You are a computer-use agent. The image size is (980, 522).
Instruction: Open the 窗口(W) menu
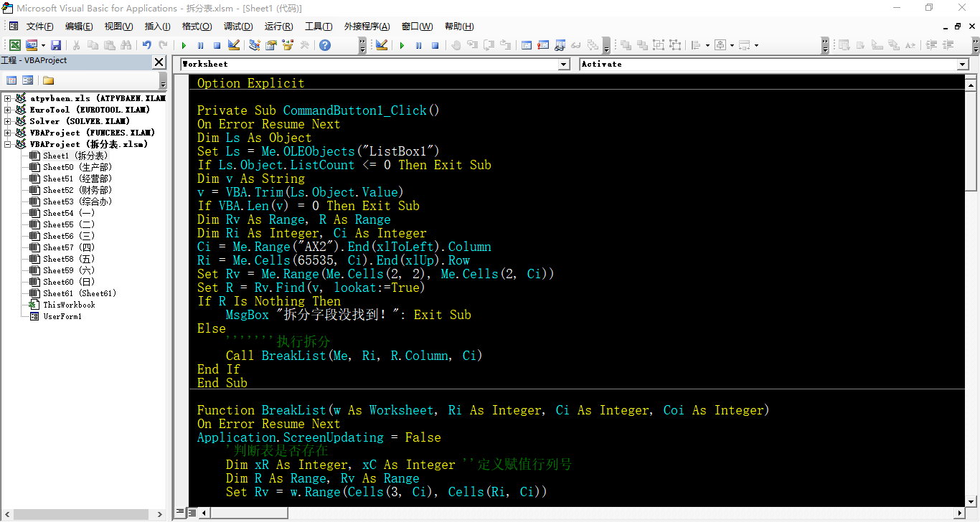pos(417,27)
